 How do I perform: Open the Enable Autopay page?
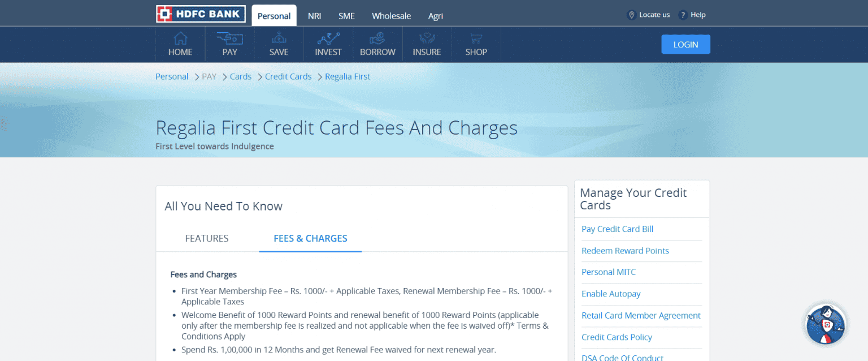[611, 294]
